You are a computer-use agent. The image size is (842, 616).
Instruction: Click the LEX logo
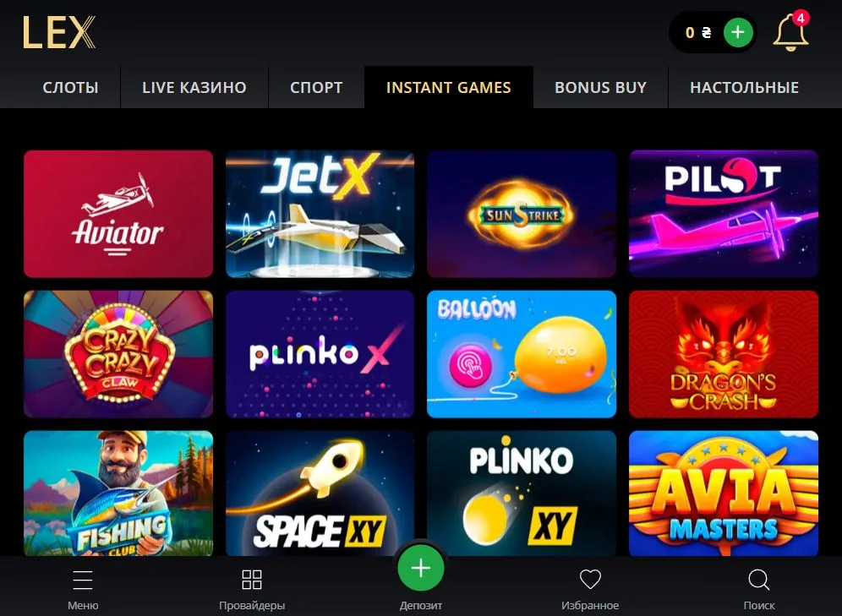pyautogui.click(x=58, y=32)
